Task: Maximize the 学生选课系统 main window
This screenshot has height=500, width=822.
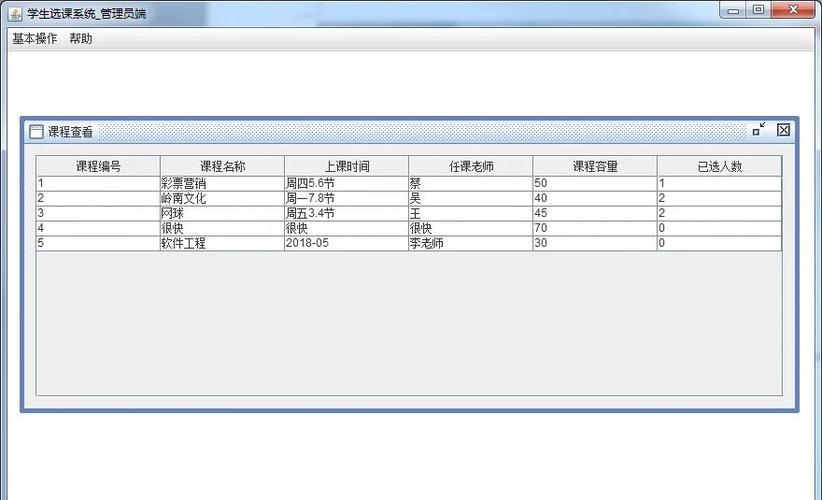Action: click(760, 9)
